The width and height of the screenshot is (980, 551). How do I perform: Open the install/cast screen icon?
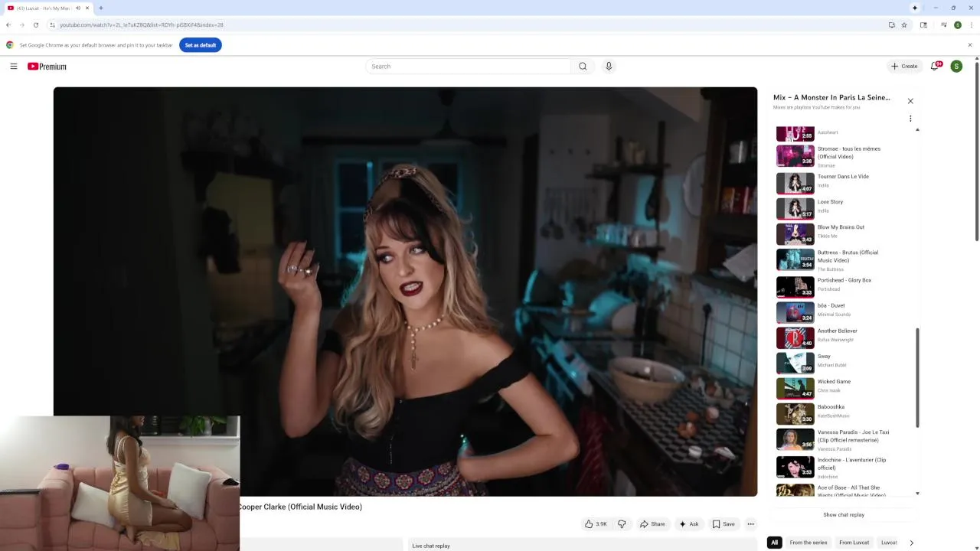point(892,24)
